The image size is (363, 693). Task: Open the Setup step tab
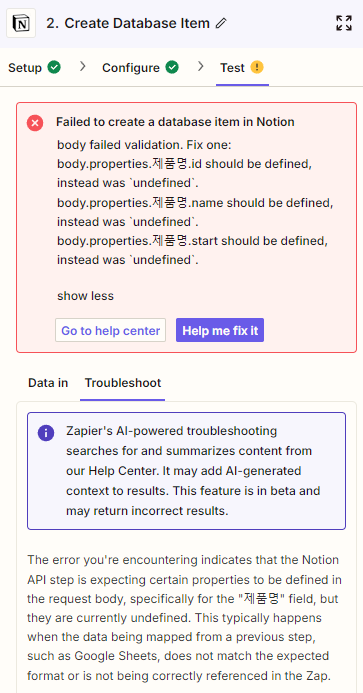[34, 68]
